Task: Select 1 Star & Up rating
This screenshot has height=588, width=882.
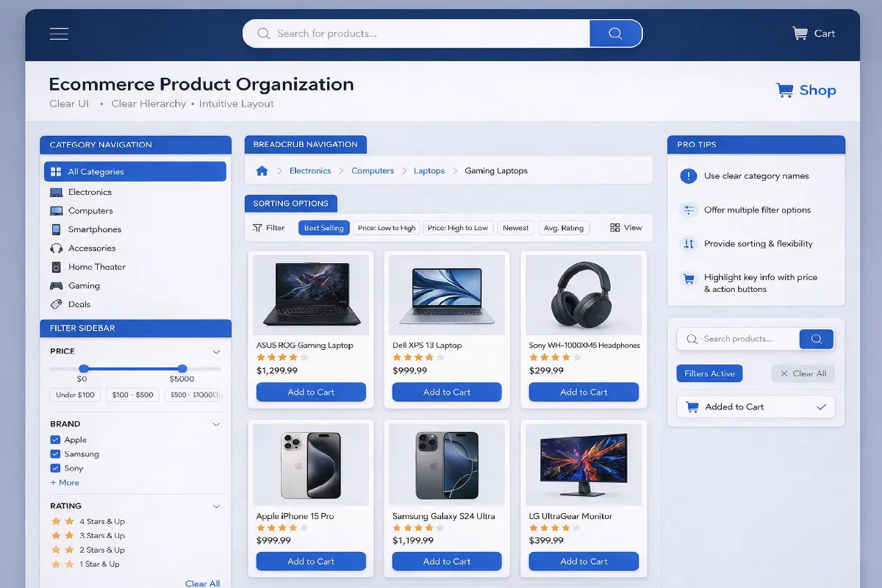Action: pyautogui.click(x=85, y=564)
